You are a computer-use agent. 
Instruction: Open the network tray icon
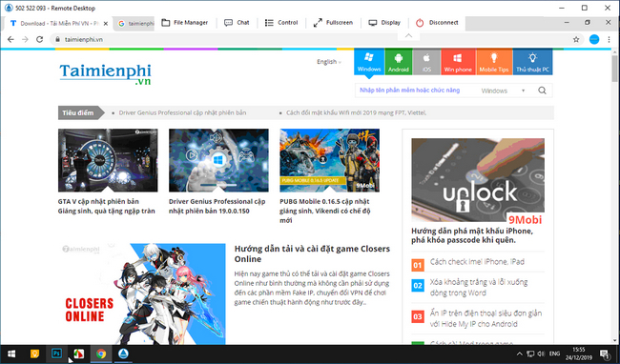pos(530,354)
